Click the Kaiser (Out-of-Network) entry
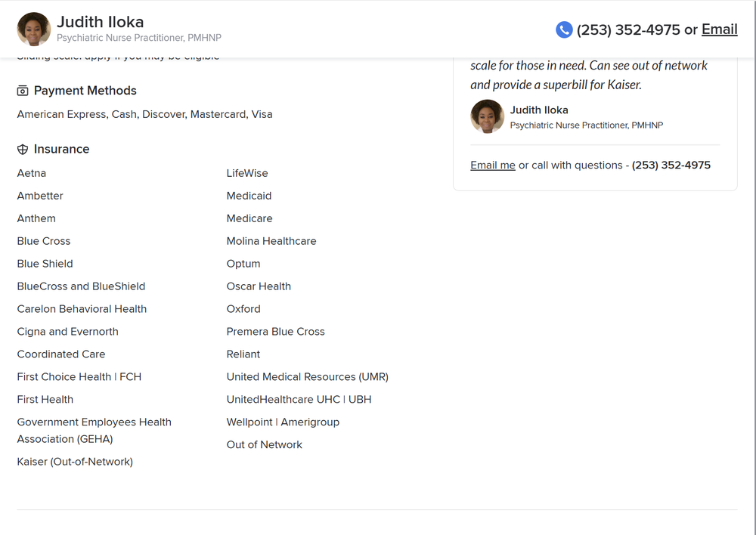Viewport: 756px width, 535px height. pos(75,462)
